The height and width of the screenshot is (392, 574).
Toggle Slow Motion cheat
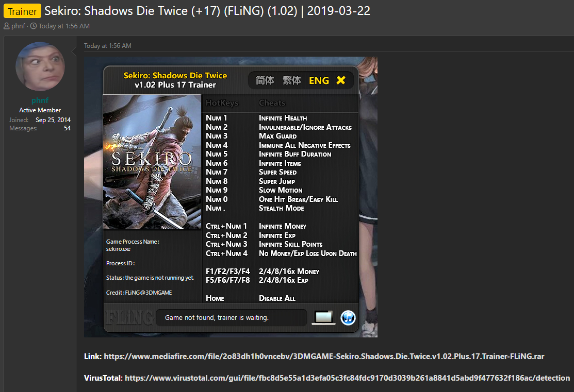tap(281, 190)
